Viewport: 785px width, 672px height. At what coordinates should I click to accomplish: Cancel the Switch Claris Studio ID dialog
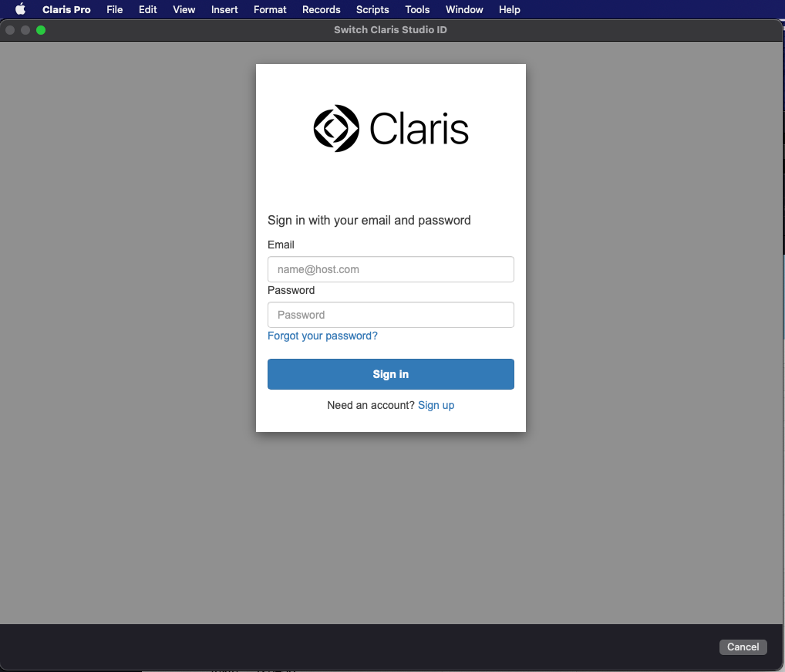tap(743, 647)
